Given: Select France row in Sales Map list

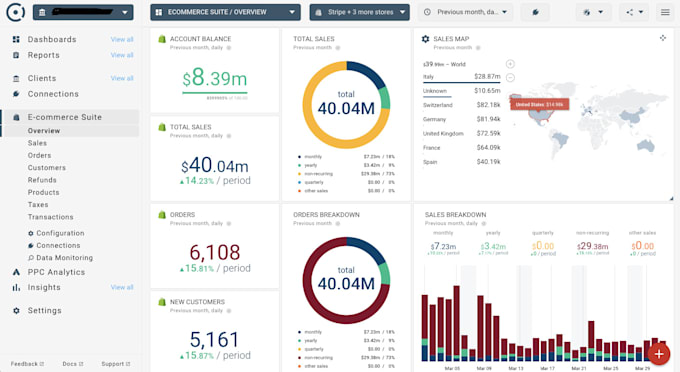Looking at the screenshot, I should (461, 148).
